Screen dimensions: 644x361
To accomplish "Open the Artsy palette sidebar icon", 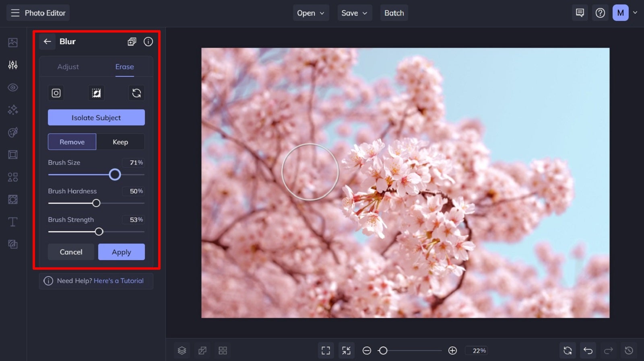I will [x=13, y=132].
